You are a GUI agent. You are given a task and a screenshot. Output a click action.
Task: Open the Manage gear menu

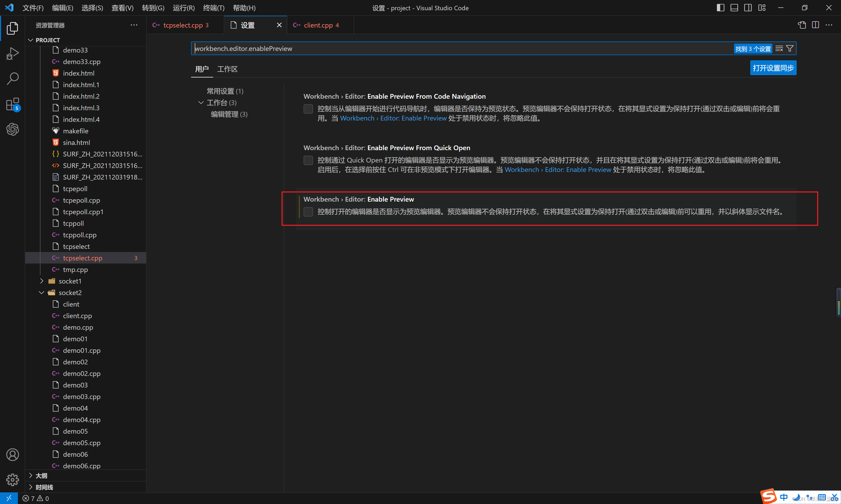pyautogui.click(x=13, y=480)
